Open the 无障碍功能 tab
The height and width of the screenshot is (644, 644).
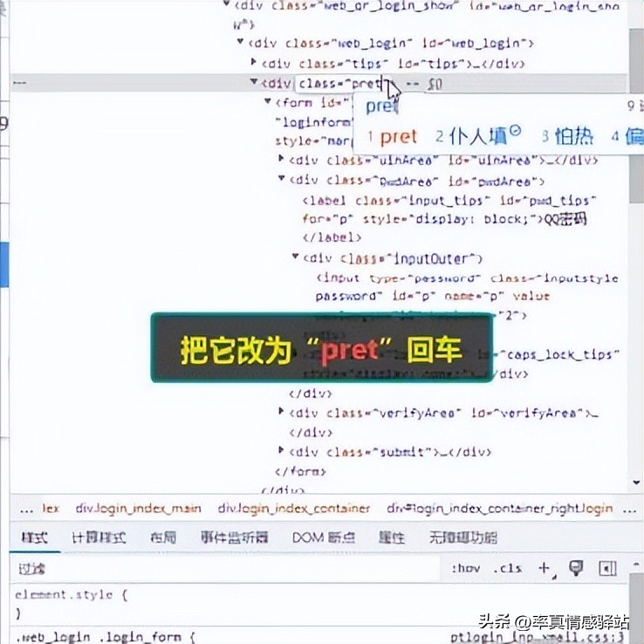click(x=462, y=538)
